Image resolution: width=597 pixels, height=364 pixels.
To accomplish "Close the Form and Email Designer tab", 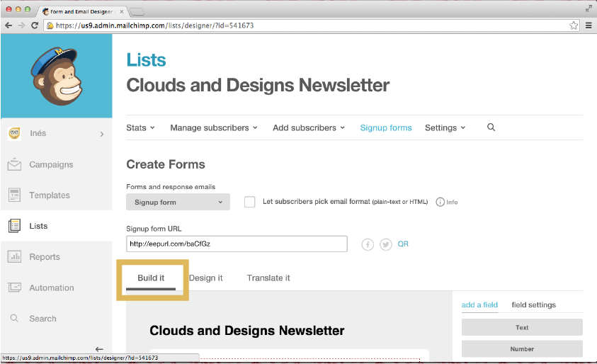I will pyautogui.click(x=122, y=12).
